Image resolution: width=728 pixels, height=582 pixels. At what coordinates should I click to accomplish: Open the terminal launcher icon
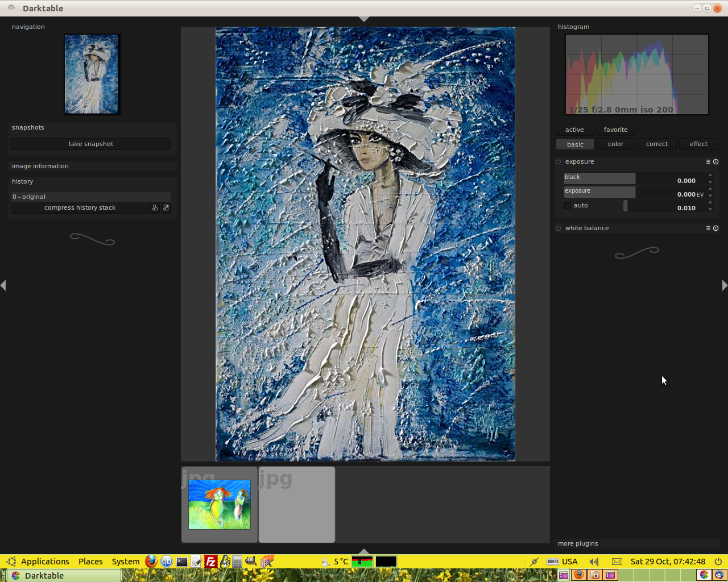point(182,562)
